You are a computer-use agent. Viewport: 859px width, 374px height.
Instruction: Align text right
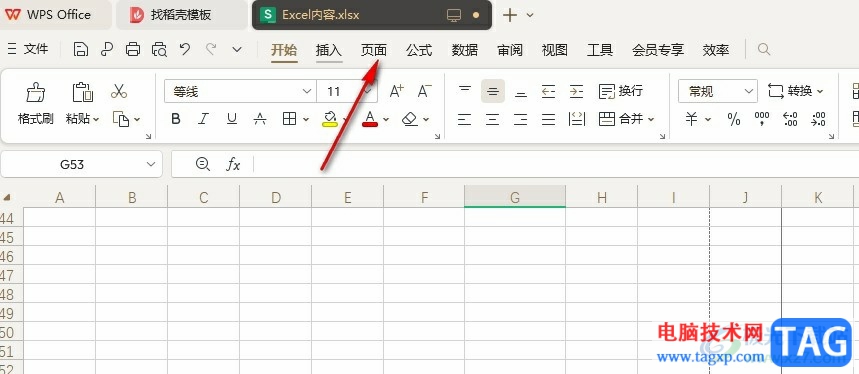point(520,119)
